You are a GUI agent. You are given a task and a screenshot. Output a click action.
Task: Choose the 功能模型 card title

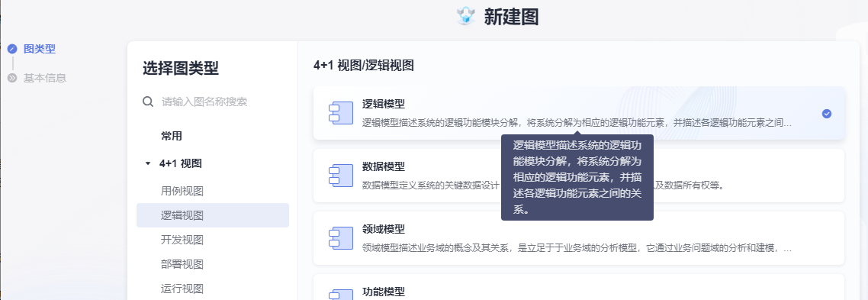pos(384,291)
